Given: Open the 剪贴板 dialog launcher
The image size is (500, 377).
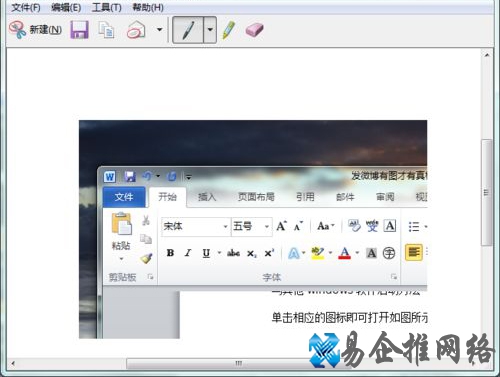Looking at the screenshot, I should (x=151, y=277).
